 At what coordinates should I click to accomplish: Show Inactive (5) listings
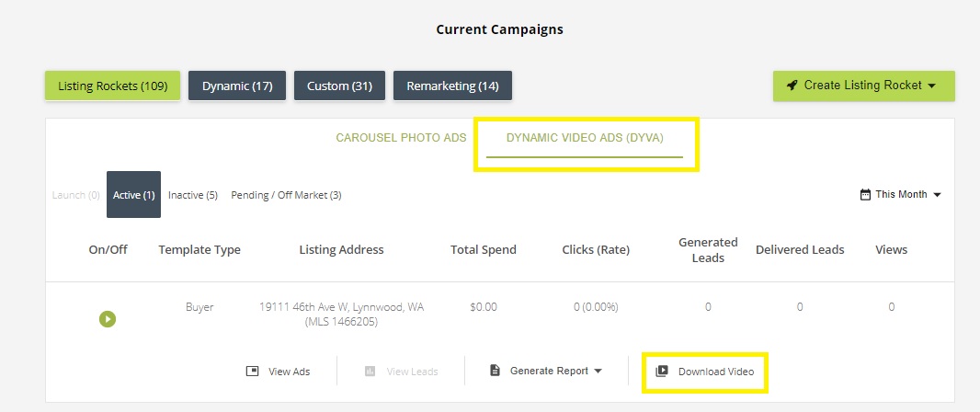click(x=193, y=195)
